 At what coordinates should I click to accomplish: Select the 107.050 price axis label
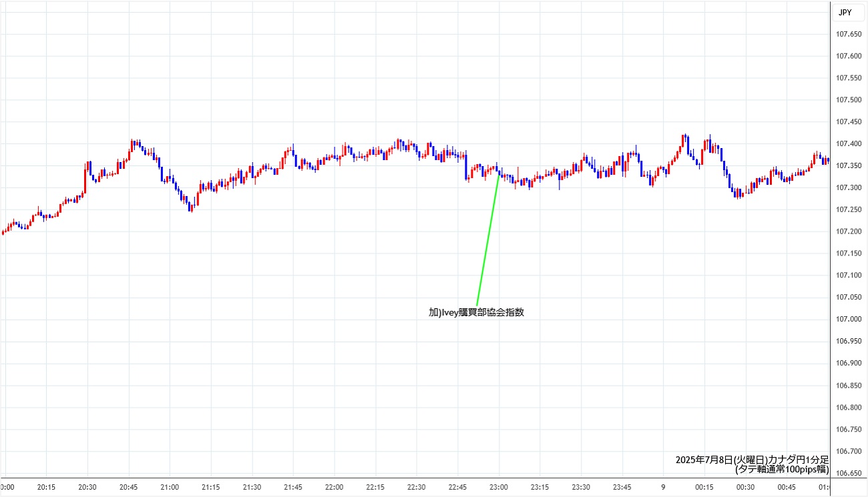(849, 298)
